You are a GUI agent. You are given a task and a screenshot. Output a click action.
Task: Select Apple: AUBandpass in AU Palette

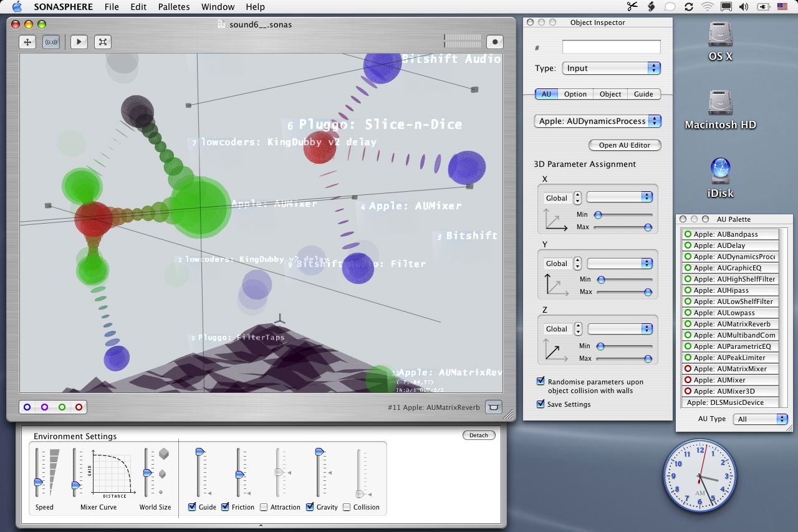pyautogui.click(x=731, y=234)
